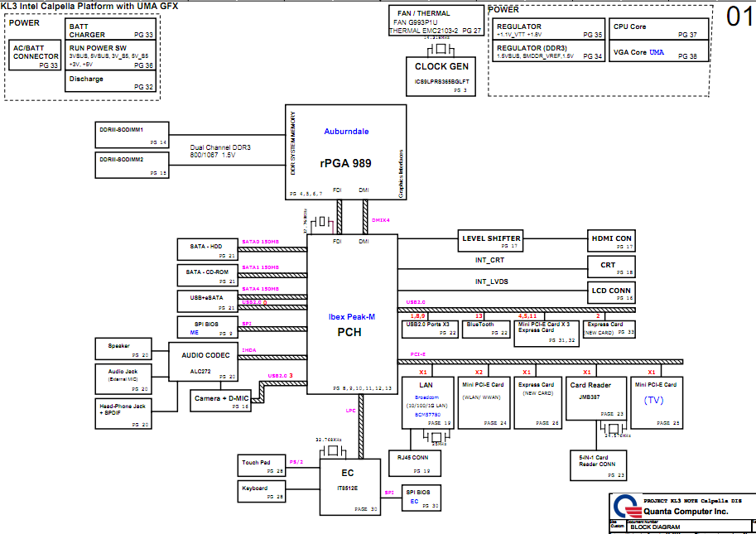Click the INT_CRT signal label
This screenshot has width=756, height=534.
click(489, 260)
